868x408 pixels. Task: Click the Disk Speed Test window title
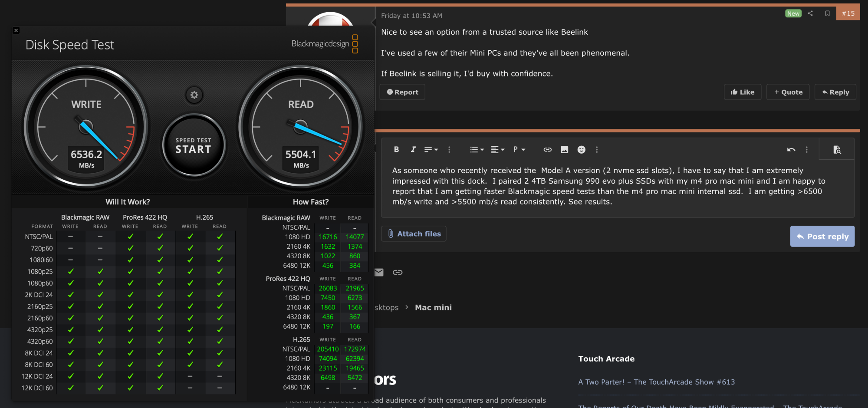(70, 45)
